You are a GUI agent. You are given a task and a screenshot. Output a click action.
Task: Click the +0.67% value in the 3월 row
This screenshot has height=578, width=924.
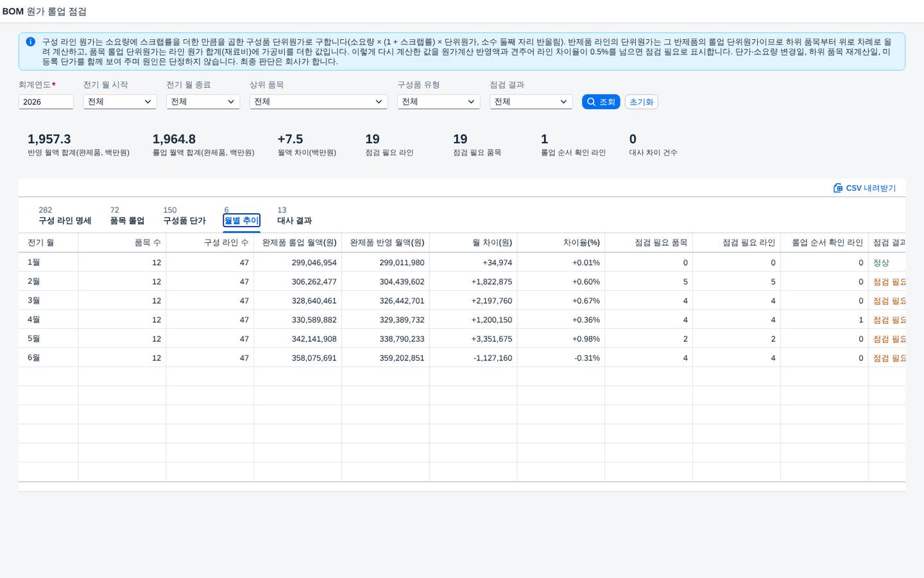[x=586, y=301]
